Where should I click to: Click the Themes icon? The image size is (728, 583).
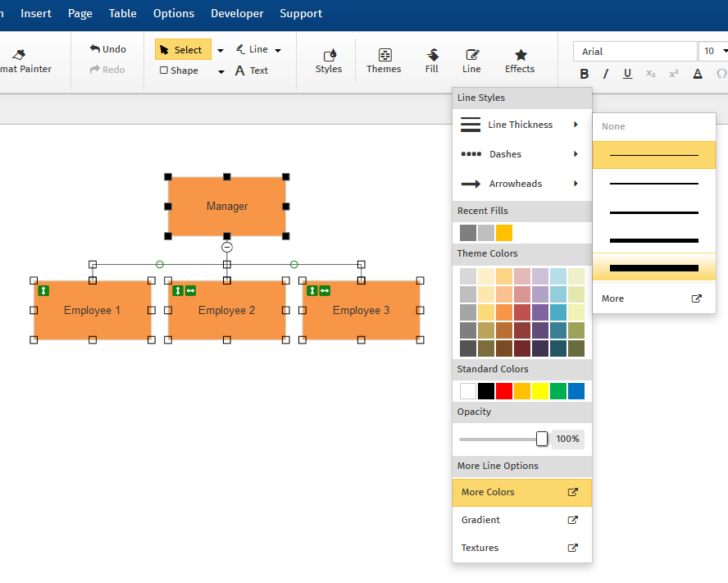384,61
